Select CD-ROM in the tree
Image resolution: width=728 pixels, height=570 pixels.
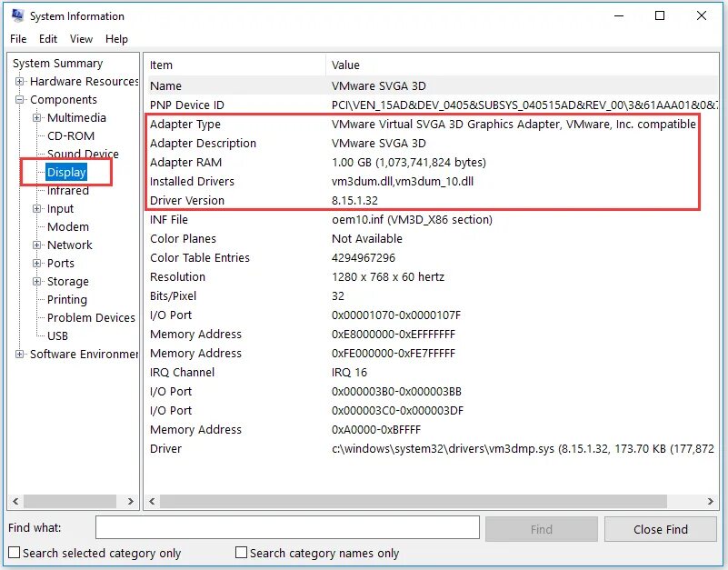pos(71,135)
